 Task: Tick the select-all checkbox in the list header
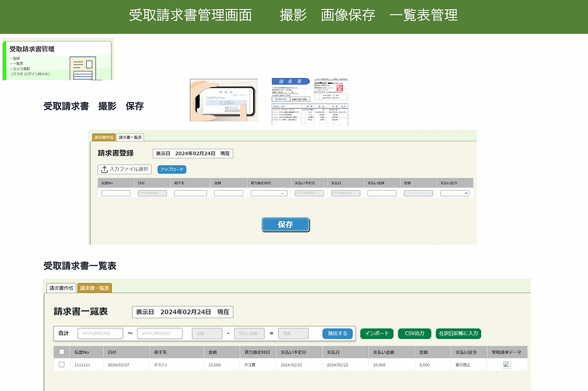(x=61, y=352)
